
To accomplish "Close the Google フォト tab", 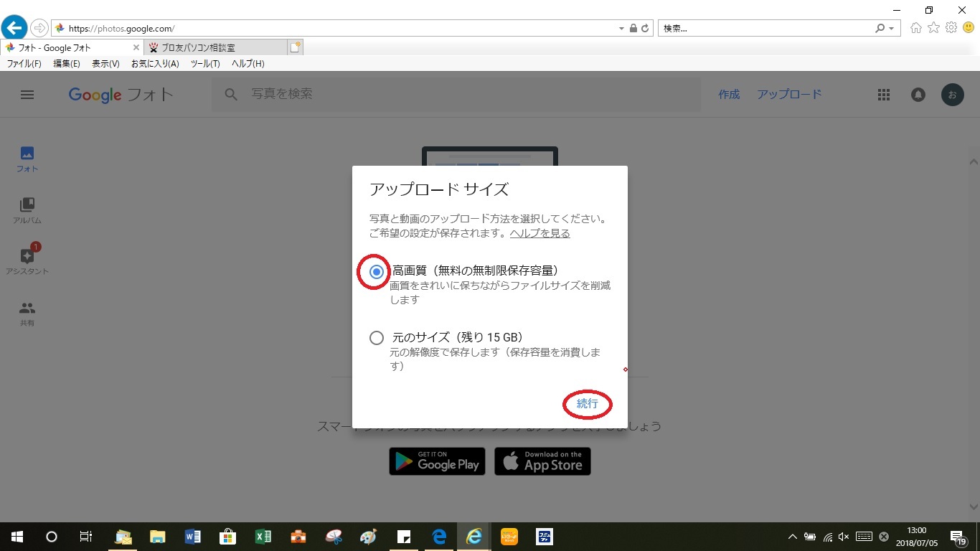I will tap(136, 47).
